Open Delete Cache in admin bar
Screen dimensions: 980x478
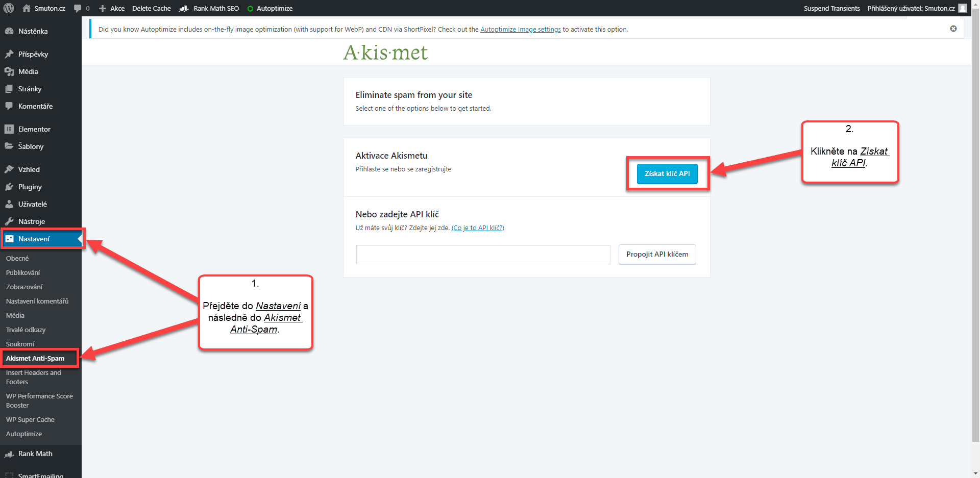click(152, 9)
